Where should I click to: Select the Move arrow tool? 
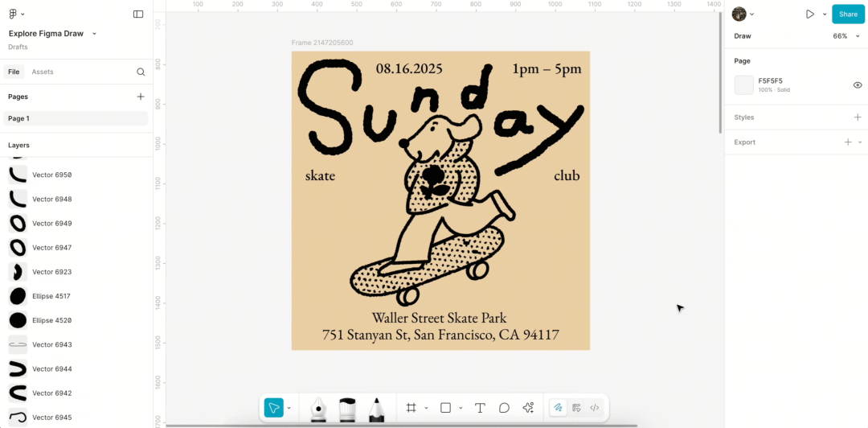(x=274, y=408)
